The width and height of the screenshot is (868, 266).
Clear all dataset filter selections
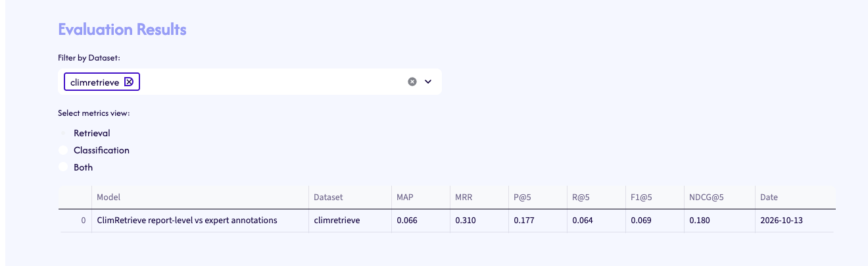click(412, 82)
